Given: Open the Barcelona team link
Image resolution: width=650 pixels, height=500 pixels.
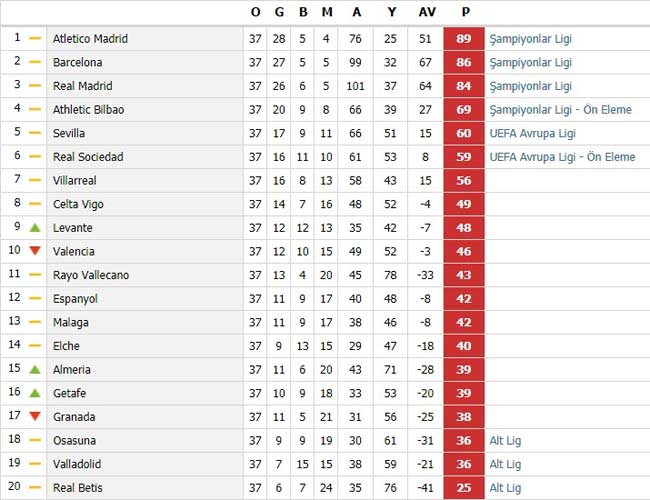Looking at the screenshot, I should point(78,62).
